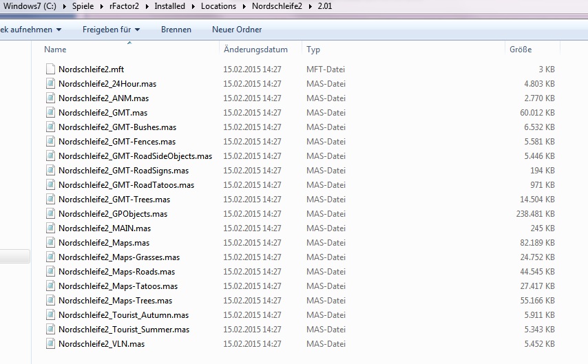Go to Installed folder in breadcrumb
The height and width of the screenshot is (364, 588).
pyautogui.click(x=170, y=6)
